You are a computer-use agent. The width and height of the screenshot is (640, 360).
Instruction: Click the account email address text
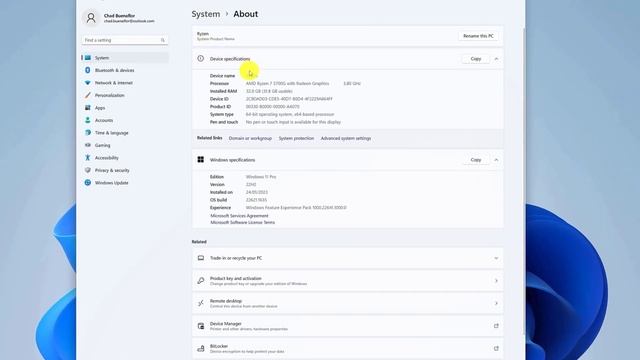point(129,21)
